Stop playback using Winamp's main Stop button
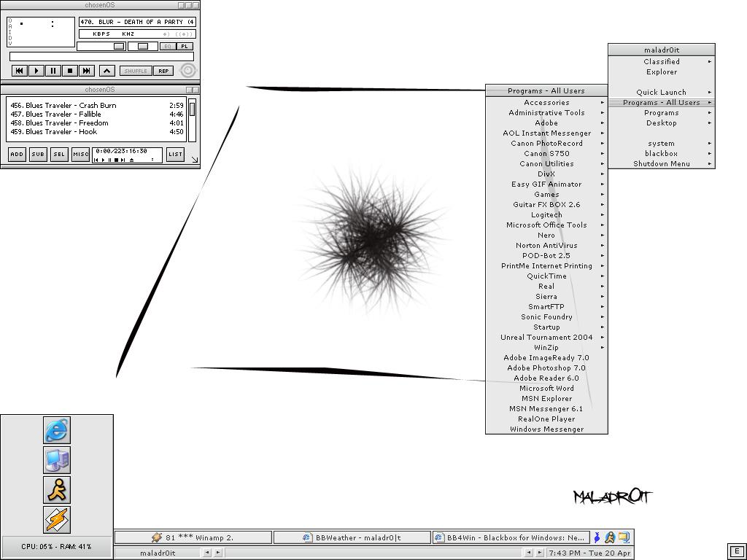This screenshot has height=560, width=747. [x=70, y=71]
